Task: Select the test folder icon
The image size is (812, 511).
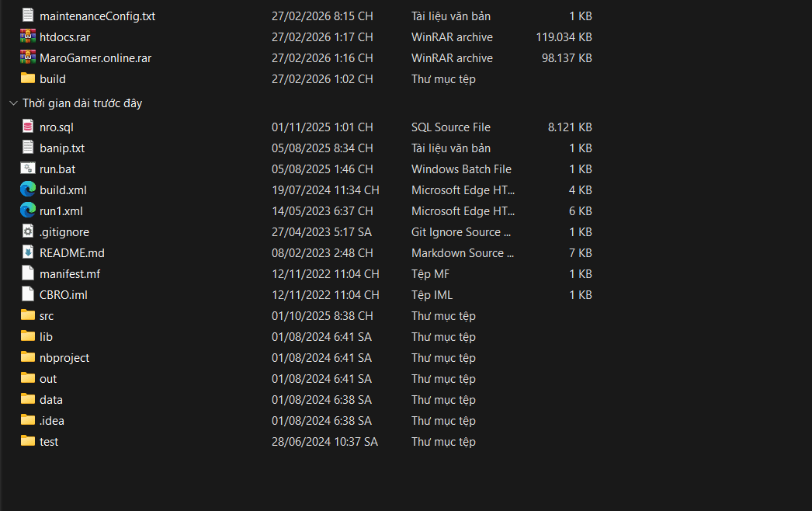Action: 28,441
